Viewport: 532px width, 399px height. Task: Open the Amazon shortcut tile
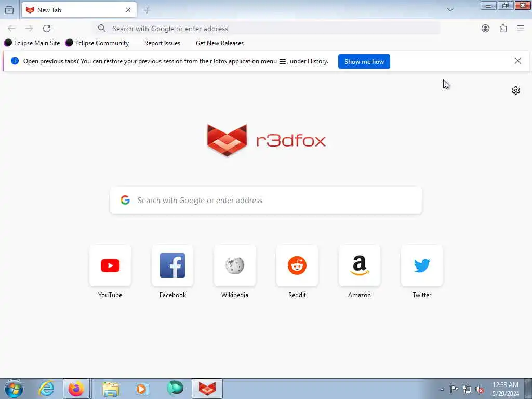[360, 265]
